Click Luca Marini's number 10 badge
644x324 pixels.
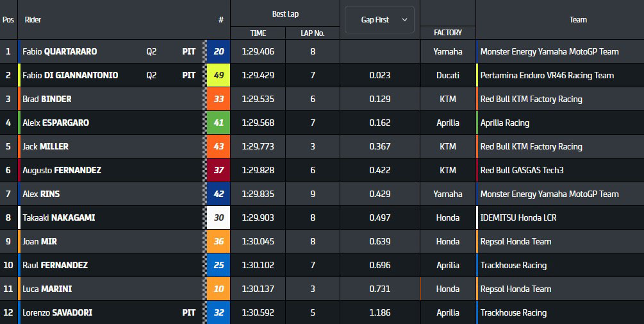[x=219, y=289]
